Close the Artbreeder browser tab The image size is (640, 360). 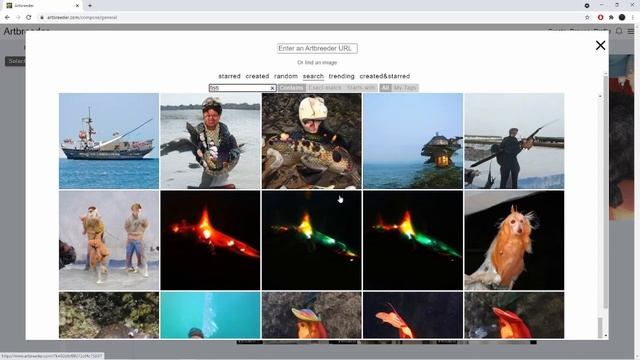(77, 6)
